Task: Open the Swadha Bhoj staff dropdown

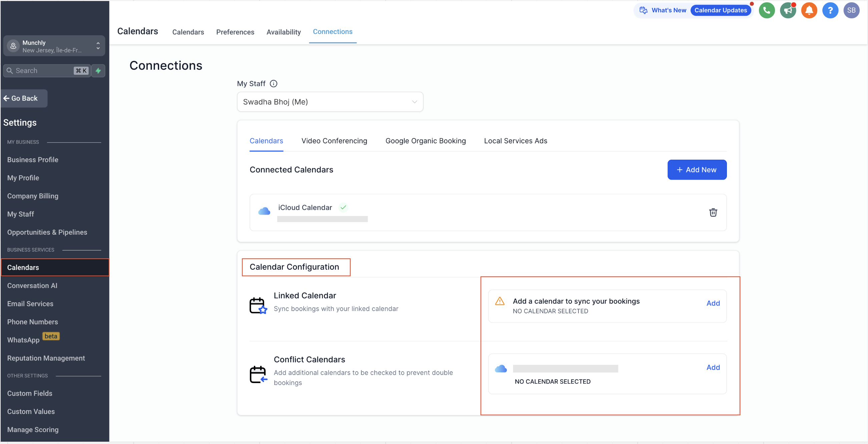Action: [330, 102]
